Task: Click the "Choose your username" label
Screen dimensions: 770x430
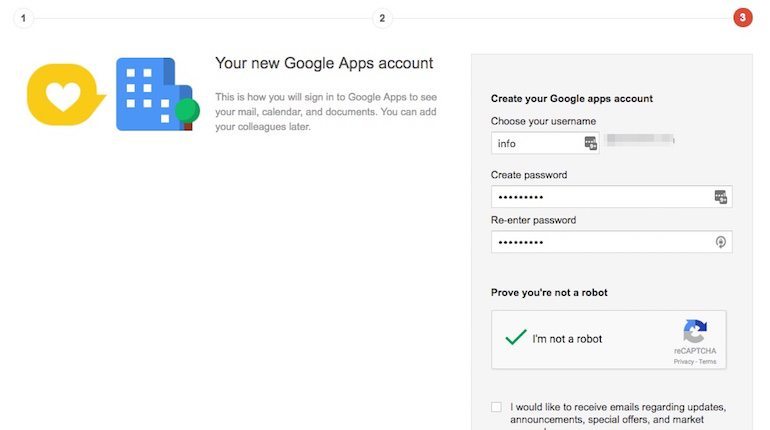Action: click(543, 121)
